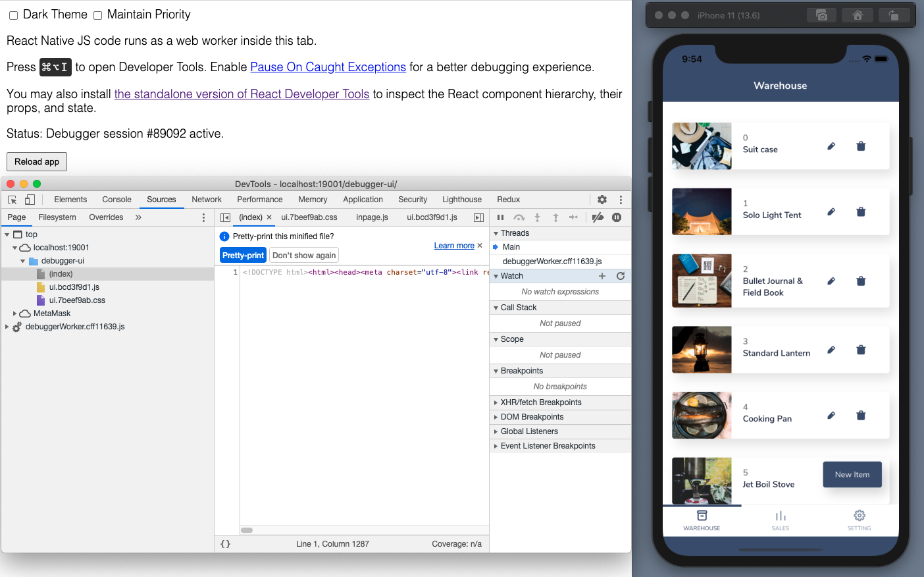Image resolution: width=924 pixels, height=577 pixels.
Task: Click the edit pencil icon for Solo Light Tent
Action: coord(831,211)
